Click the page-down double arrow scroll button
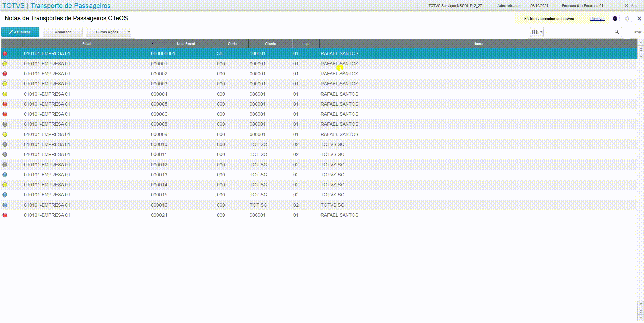 [x=641, y=311]
